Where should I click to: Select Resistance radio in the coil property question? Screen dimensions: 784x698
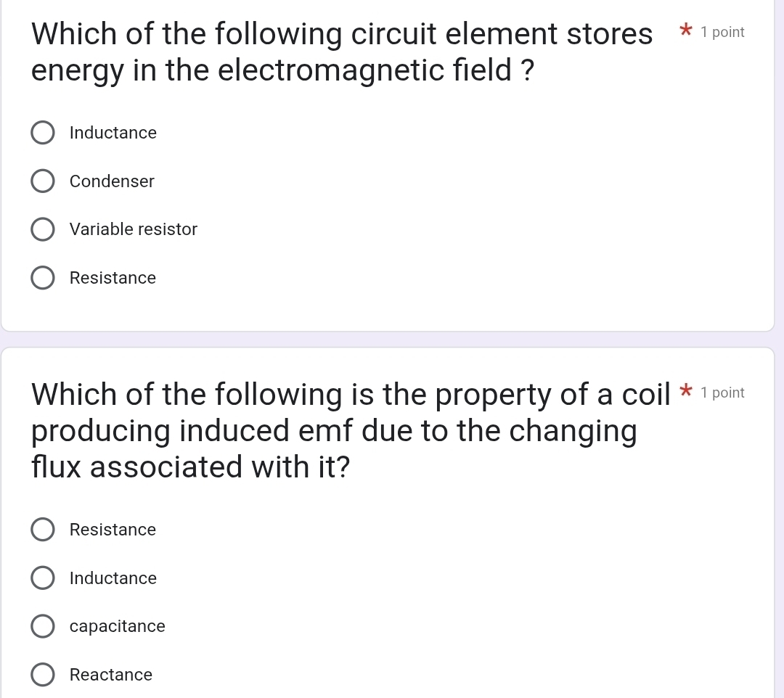(x=43, y=530)
